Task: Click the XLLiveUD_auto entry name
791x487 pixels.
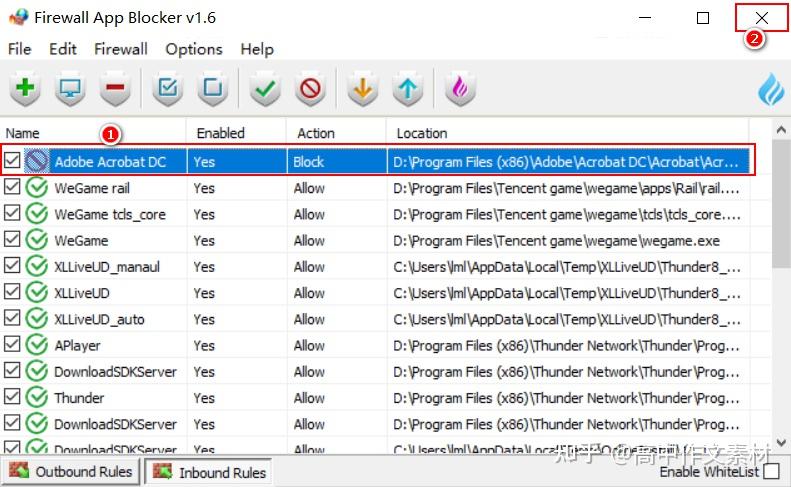Action: (99, 319)
